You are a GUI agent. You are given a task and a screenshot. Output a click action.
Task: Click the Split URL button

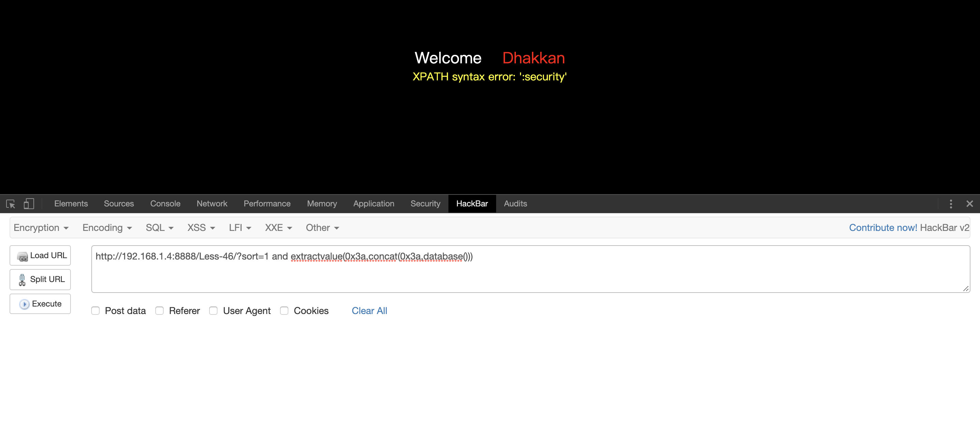point(40,280)
